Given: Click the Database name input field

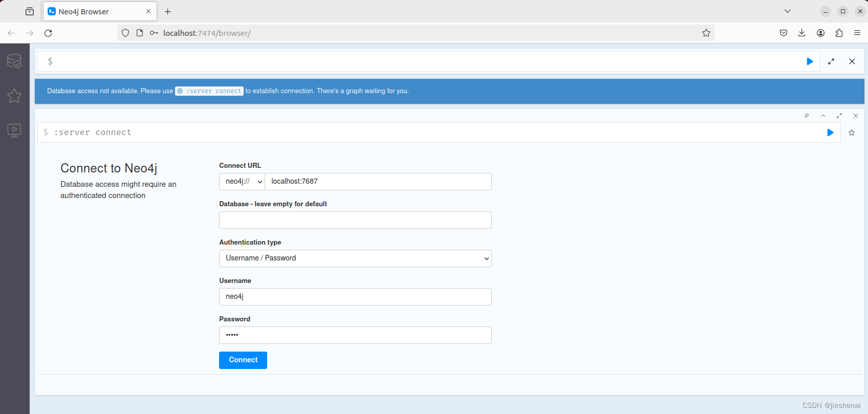Looking at the screenshot, I should pos(355,220).
